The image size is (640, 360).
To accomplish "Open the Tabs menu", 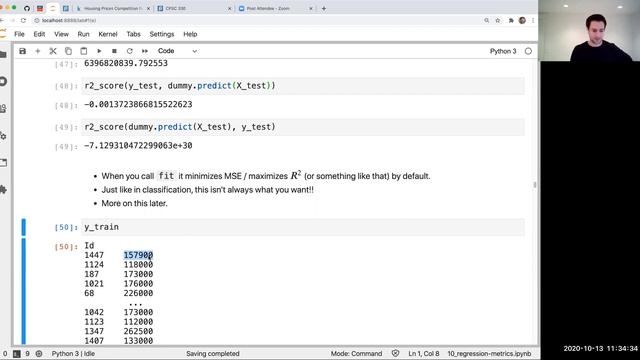I will point(133,34).
